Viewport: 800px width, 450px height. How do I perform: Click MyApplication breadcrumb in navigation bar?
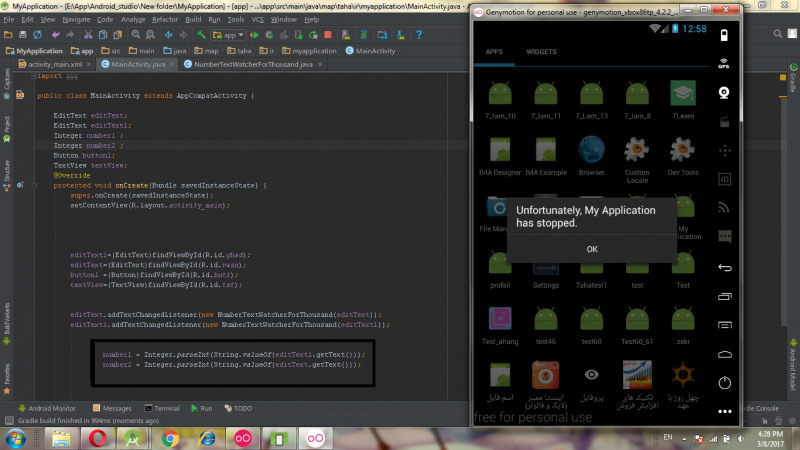click(x=34, y=51)
